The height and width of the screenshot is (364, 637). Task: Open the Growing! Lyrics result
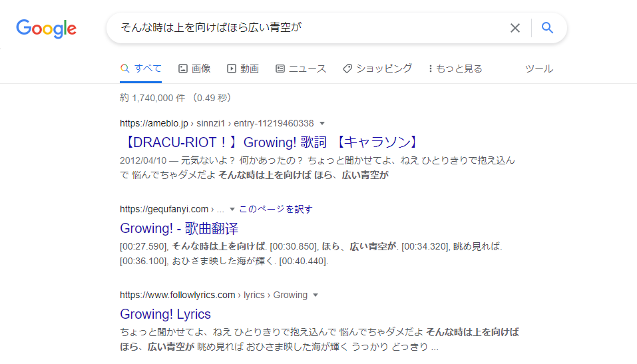tap(165, 314)
